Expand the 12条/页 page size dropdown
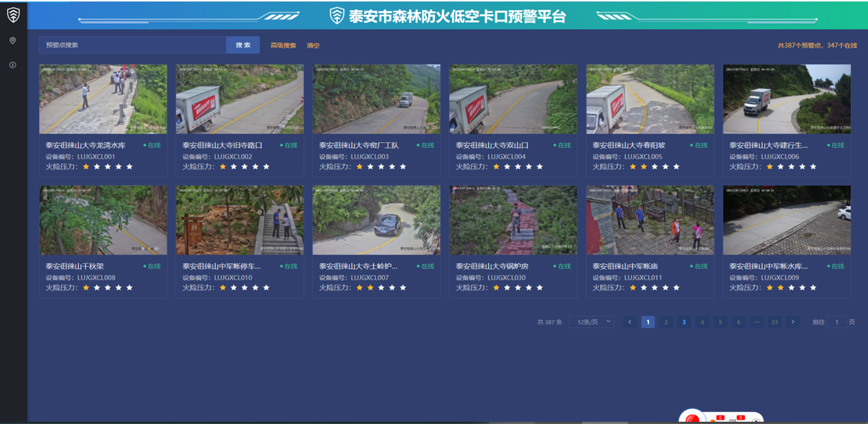The height and width of the screenshot is (424, 868). 591,322
